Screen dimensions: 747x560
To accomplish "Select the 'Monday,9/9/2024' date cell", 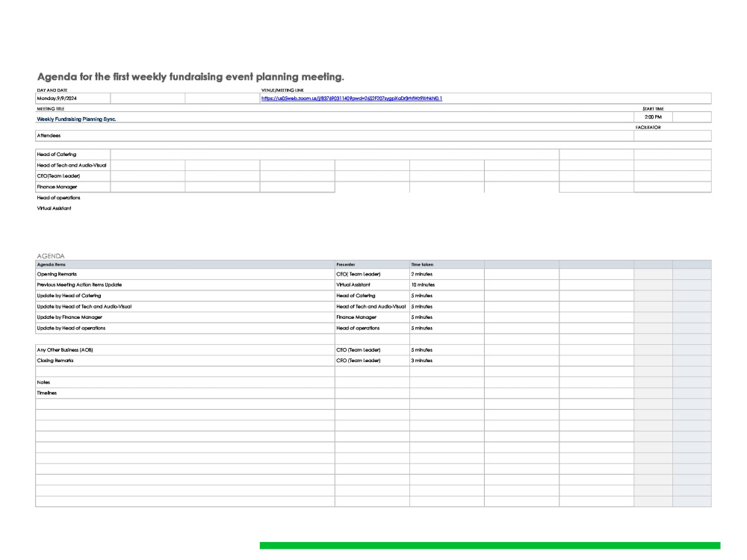I will [x=73, y=99].
